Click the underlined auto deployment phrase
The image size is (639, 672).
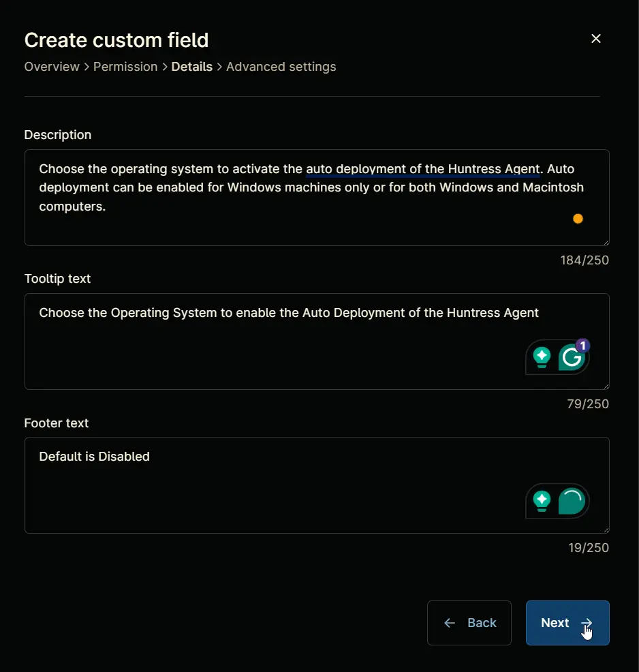click(x=423, y=169)
